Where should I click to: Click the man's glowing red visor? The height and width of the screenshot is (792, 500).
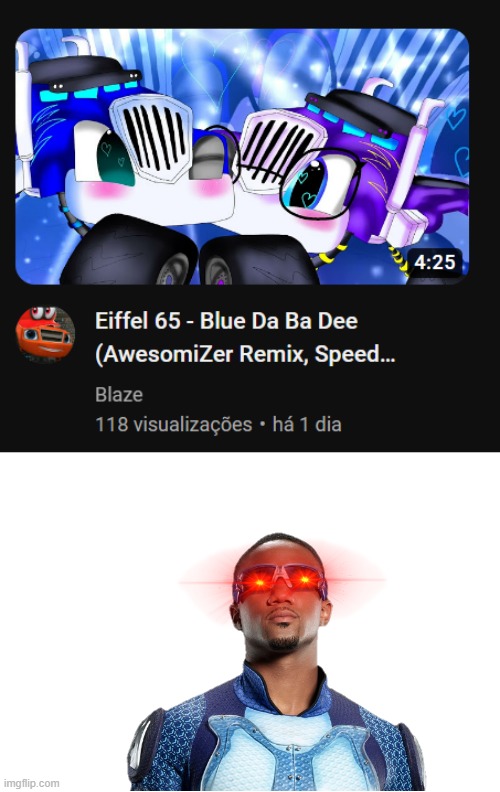pyautogui.click(x=280, y=581)
